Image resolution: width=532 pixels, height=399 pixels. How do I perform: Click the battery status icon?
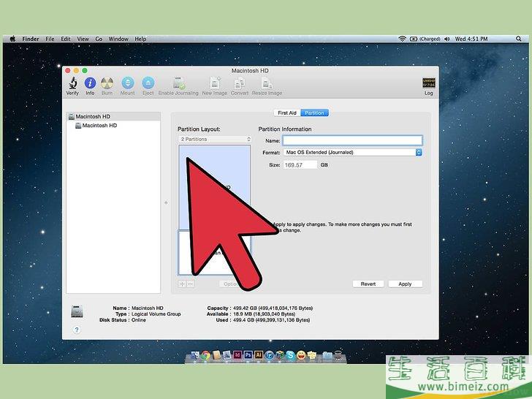[414, 39]
